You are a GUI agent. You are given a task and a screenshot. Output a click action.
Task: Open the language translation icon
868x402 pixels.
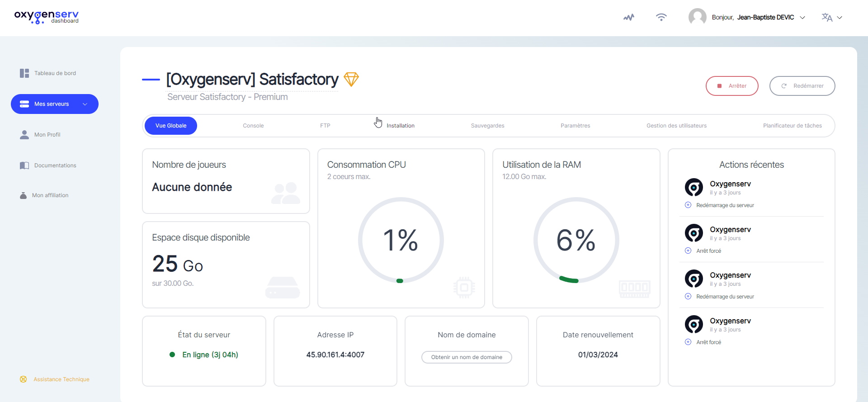click(827, 17)
